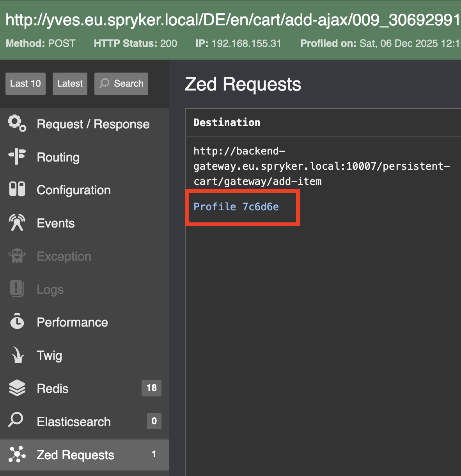Click the Routing signpost icon
This screenshot has width=461, height=476.
click(16, 157)
